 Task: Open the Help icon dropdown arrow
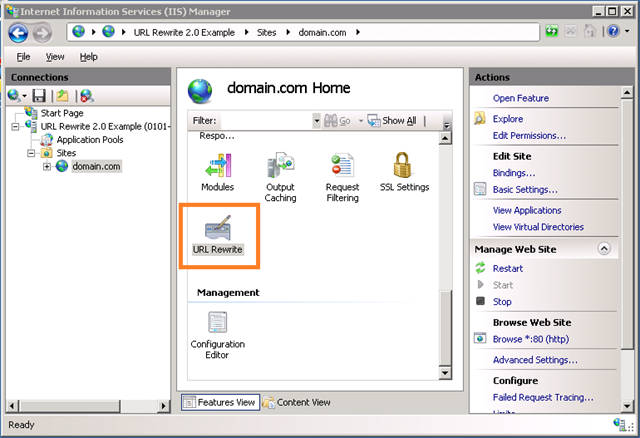(627, 31)
